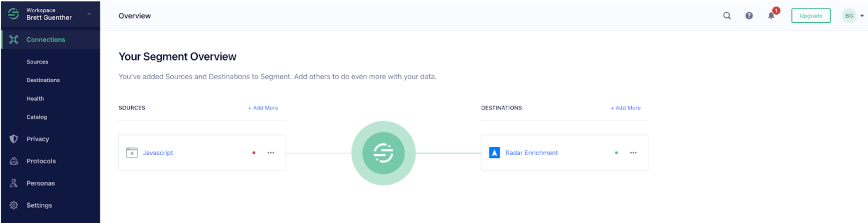Click the Overview page title
This screenshot has height=223, width=868.
pos(134,16)
